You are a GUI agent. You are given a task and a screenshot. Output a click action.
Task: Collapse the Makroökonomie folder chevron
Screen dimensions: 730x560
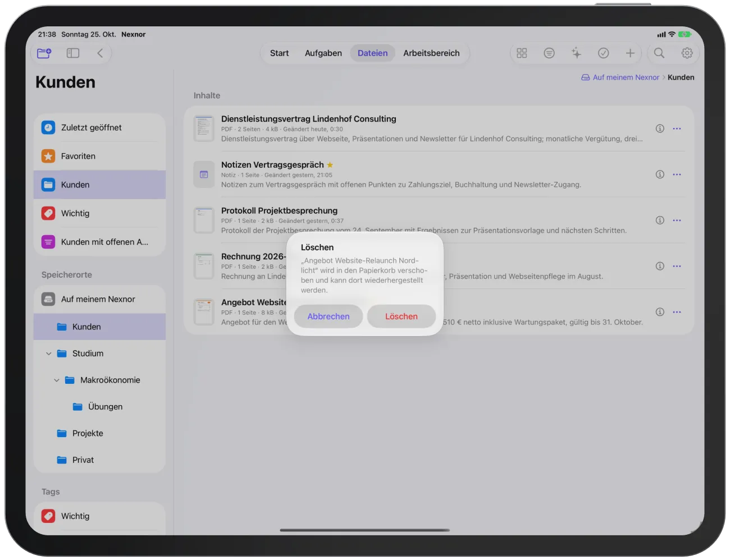pyautogui.click(x=57, y=380)
